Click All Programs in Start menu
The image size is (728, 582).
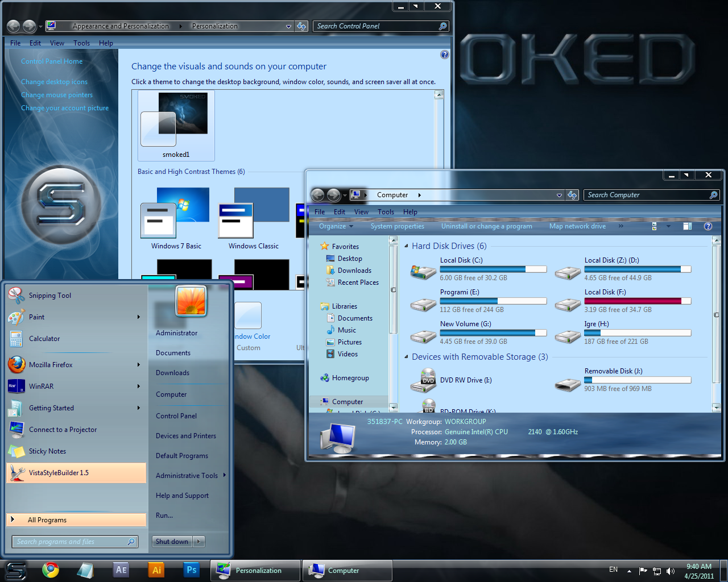(x=76, y=519)
